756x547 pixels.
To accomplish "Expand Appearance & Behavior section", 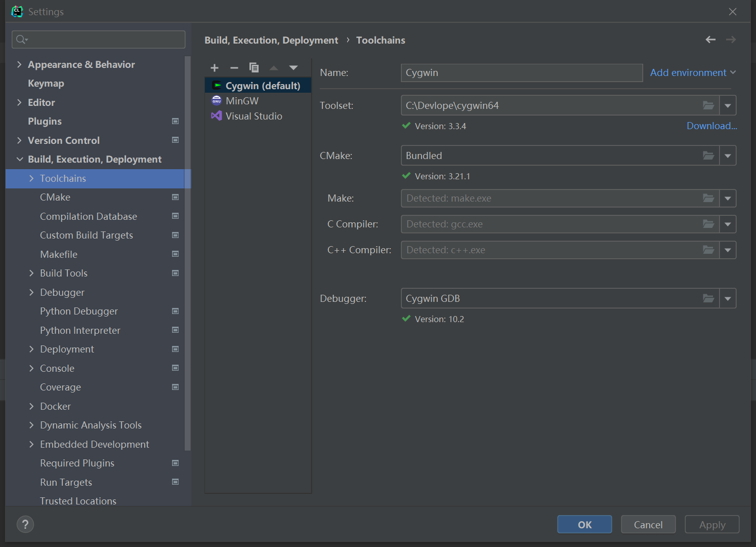I will pos(19,64).
